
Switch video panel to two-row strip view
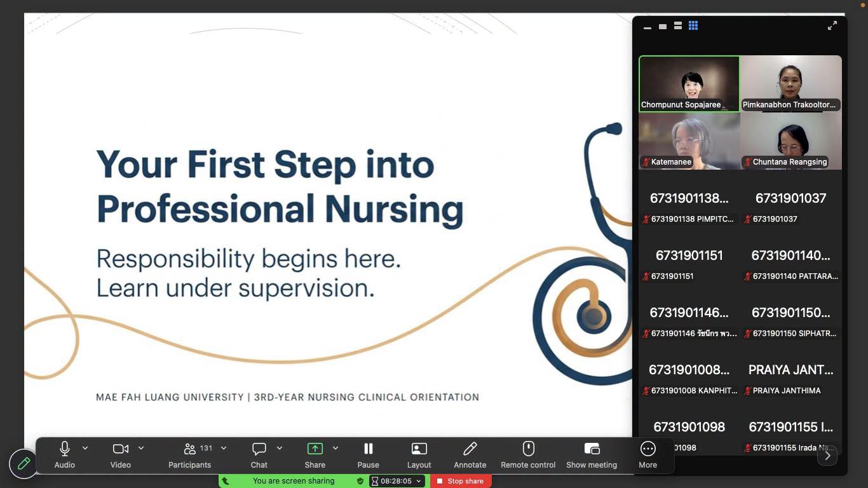coord(678,25)
